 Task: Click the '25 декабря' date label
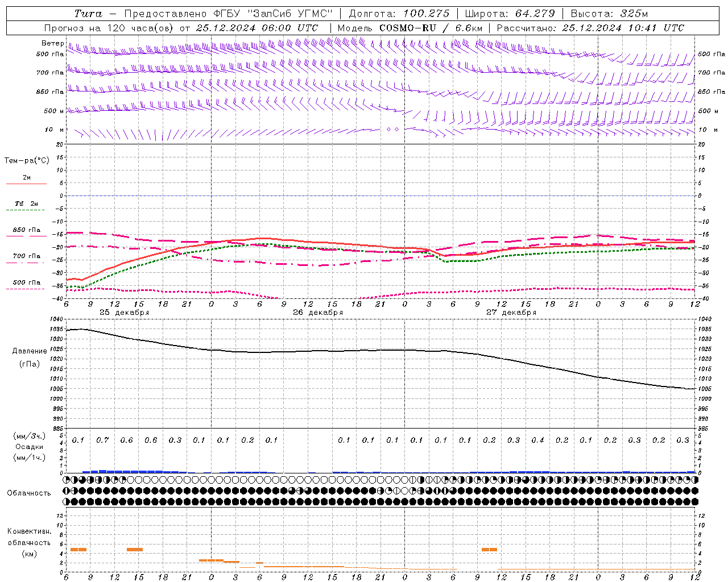click(x=124, y=313)
